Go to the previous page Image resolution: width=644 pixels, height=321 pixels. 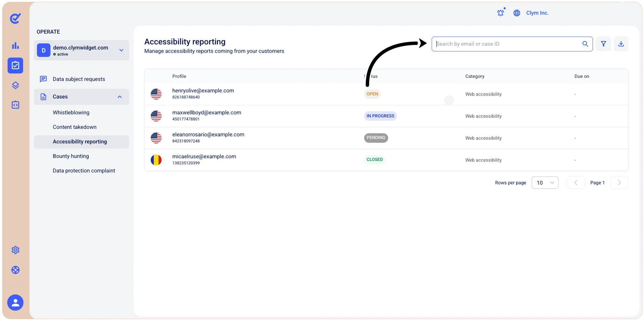tap(576, 183)
